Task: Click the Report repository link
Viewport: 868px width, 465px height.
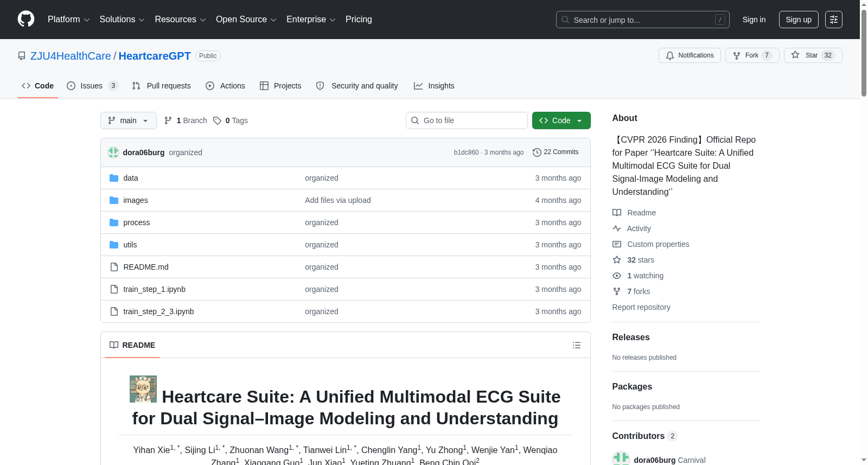Action: (641, 307)
